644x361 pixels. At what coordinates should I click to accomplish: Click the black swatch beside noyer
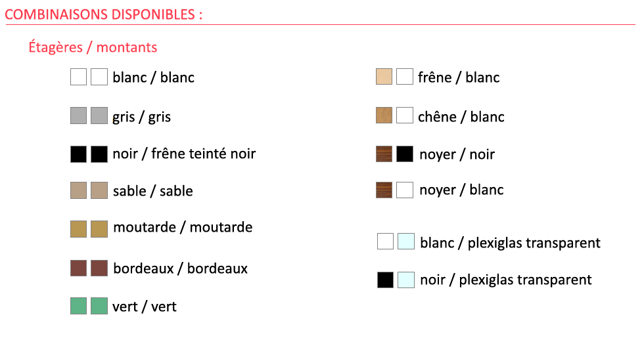point(405,154)
